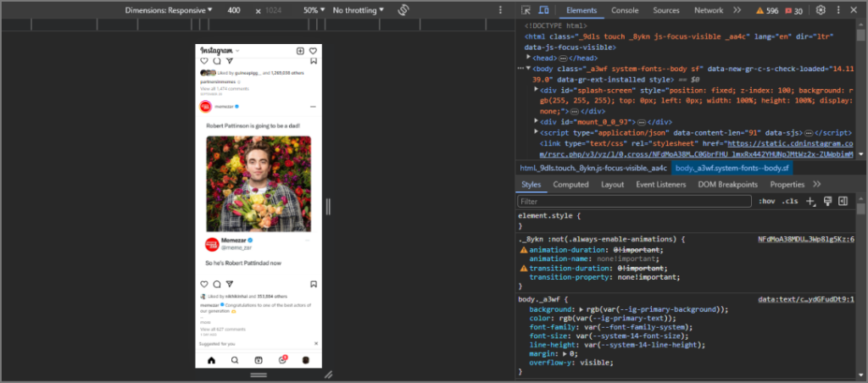The height and width of the screenshot is (383, 868).
Task: Switch to the Console tab
Action: tap(625, 10)
